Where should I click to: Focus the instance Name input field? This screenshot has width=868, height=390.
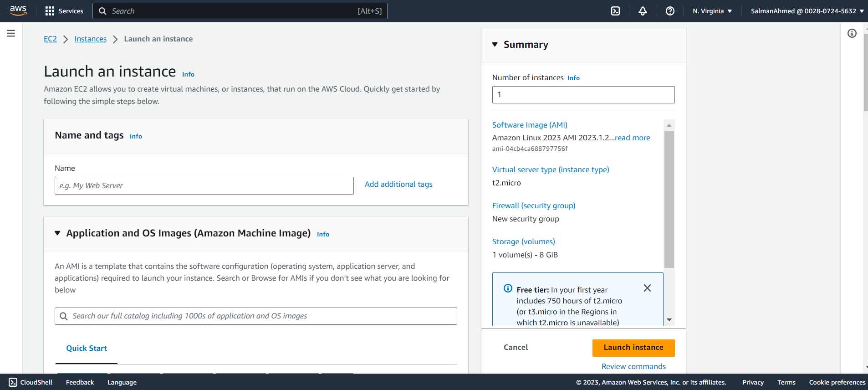click(x=204, y=186)
